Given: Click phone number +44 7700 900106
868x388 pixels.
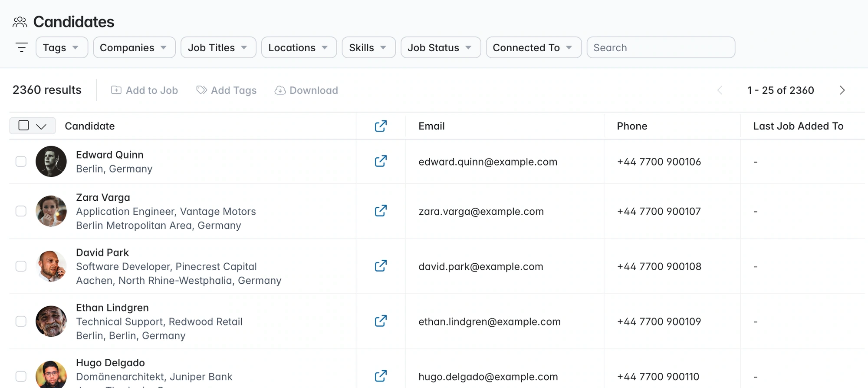Looking at the screenshot, I should pos(659,162).
